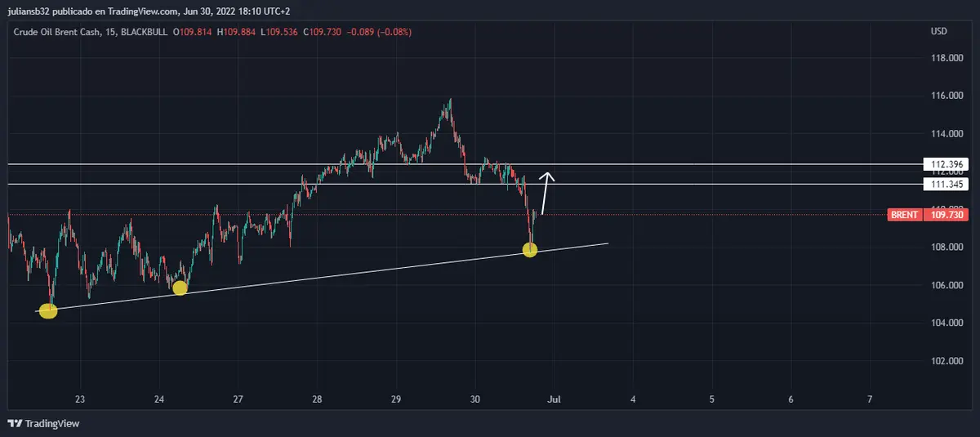Click the white upward arrow drawing
This screenshot has width=980, height=437.
click(x=546, y=193)
